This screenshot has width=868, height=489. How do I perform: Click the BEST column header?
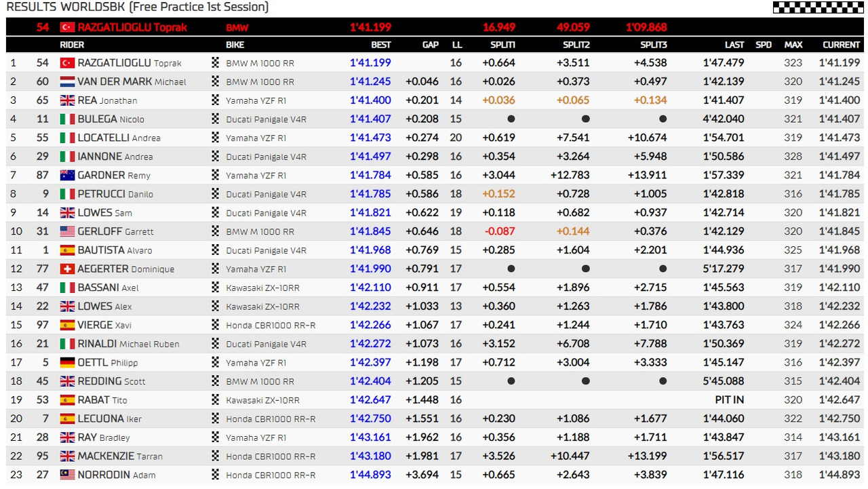click(x=381, y=45)
